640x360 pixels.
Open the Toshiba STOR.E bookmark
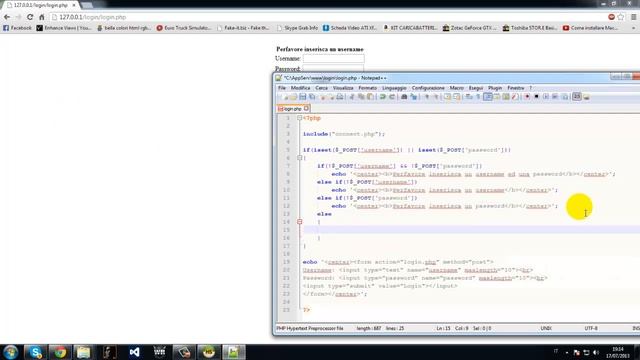tap(530, 28)
